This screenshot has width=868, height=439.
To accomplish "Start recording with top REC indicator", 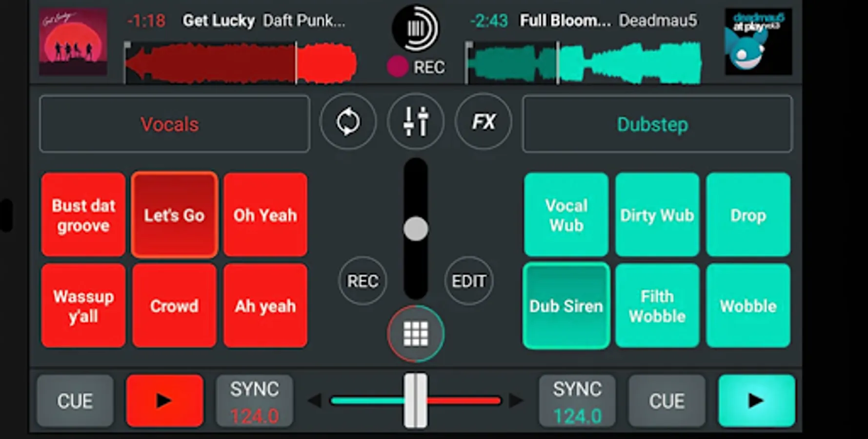I will pyautogui.click(x=416, y=67).
